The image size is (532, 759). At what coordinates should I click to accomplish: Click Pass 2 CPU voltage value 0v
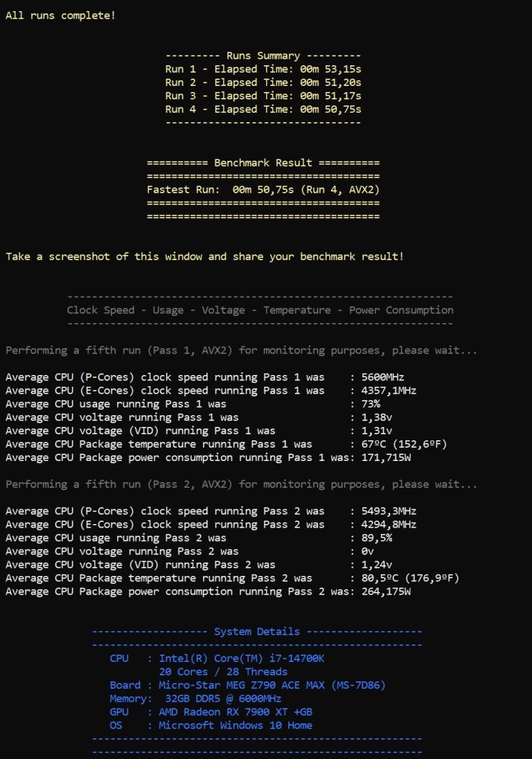368,551
